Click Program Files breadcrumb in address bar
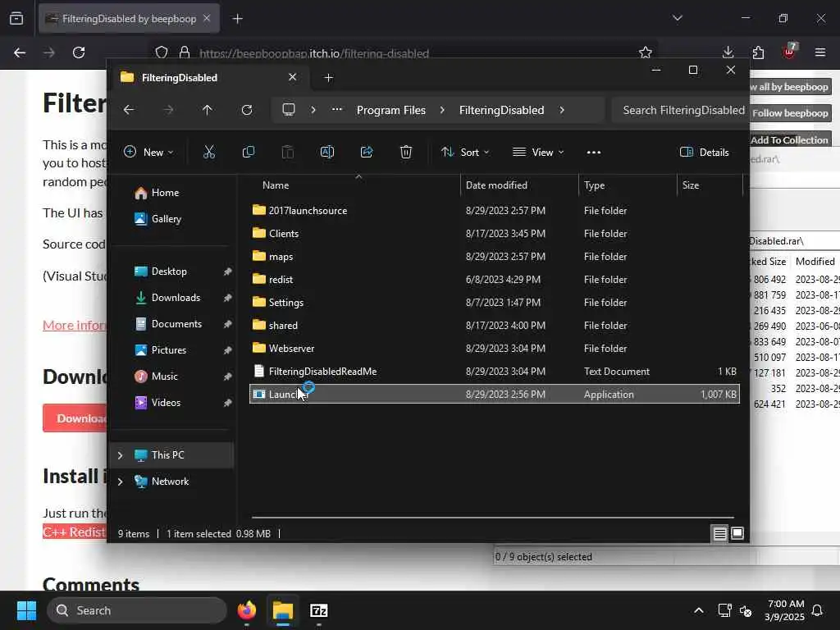Viewport: 840px width, 630px height. point(391,110)
